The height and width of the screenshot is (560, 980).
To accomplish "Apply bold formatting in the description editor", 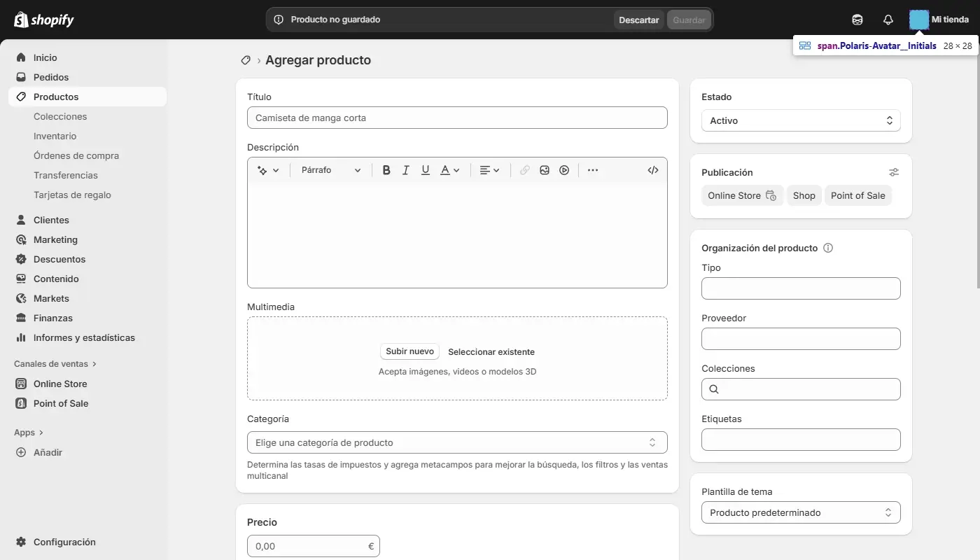I will coord(386,169).
